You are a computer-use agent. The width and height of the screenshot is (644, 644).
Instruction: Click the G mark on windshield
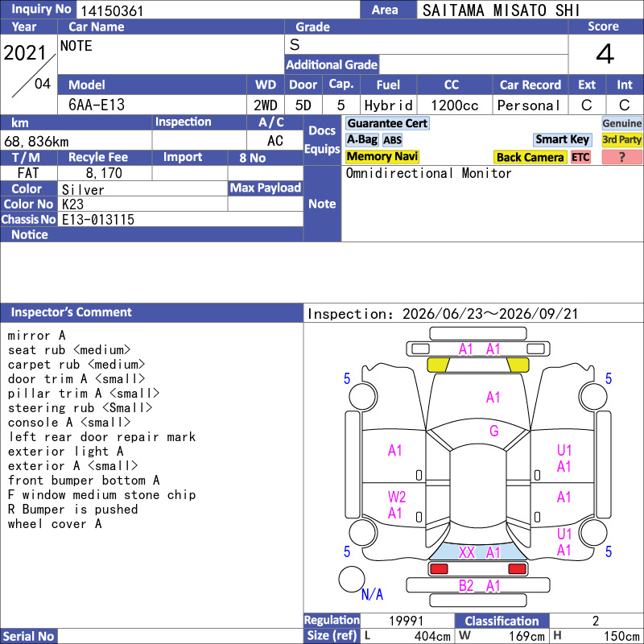point(493,431)
